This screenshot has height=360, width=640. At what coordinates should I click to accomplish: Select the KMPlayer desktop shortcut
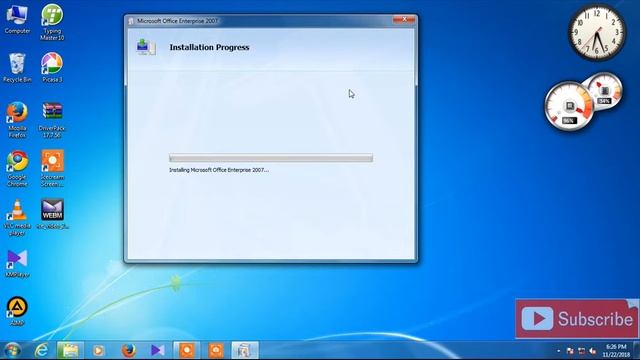(17, 264)
